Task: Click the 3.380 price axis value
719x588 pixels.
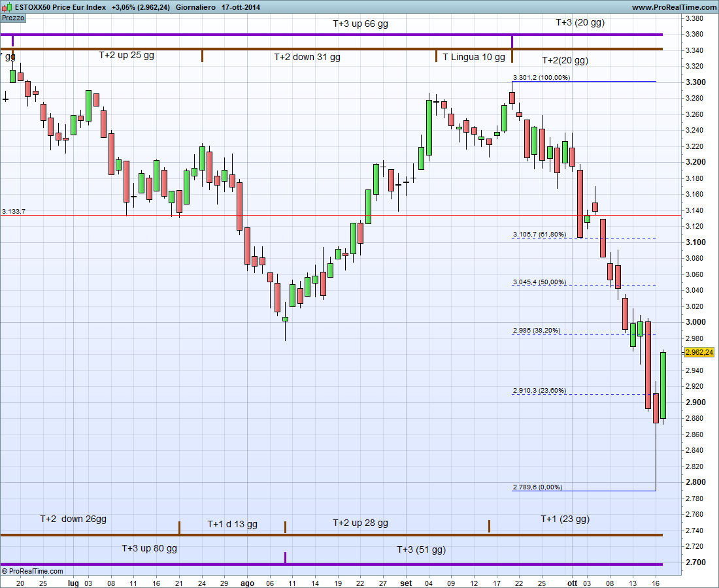Action: pyautogui.click(x=695, y=19)
